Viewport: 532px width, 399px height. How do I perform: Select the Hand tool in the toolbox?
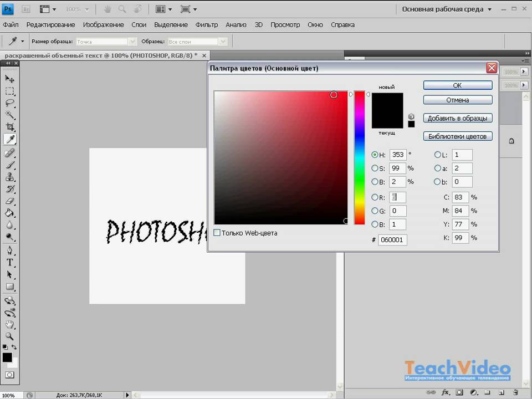[9, 325]
